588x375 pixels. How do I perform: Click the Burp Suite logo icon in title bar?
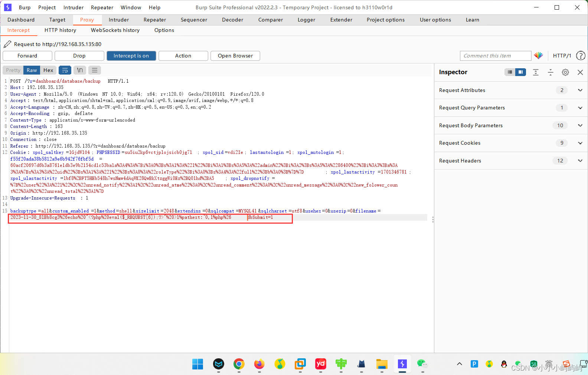pos(8,7)
